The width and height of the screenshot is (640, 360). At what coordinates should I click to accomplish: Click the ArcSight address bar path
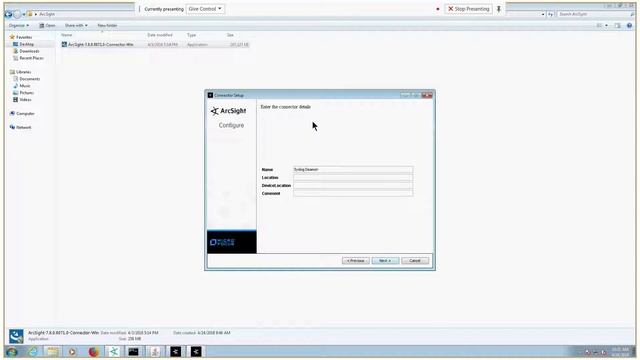tap(47, 14)
